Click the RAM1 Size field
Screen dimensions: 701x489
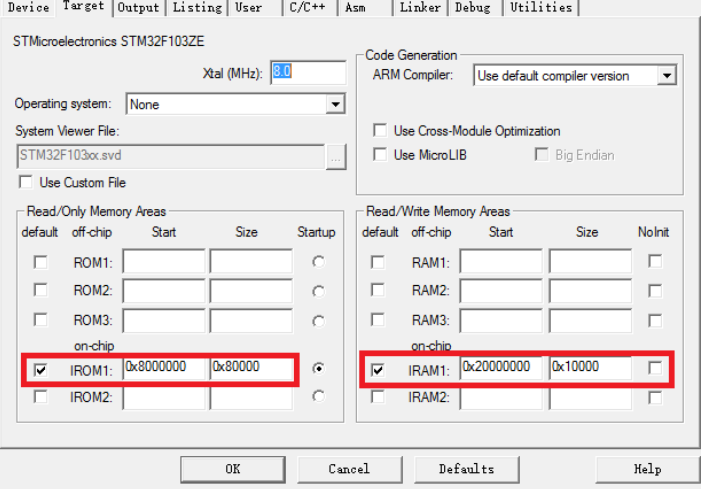coord(591,261)
